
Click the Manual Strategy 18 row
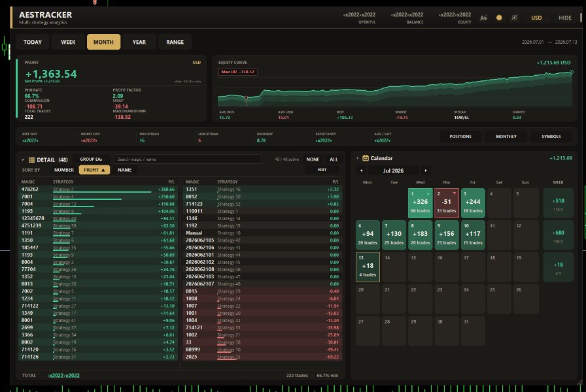coord(262,233)
